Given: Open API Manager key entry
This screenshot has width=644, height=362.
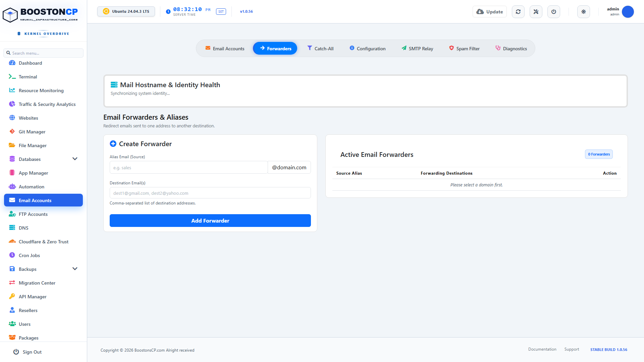Looking at the screenshot, I should 43,297.
